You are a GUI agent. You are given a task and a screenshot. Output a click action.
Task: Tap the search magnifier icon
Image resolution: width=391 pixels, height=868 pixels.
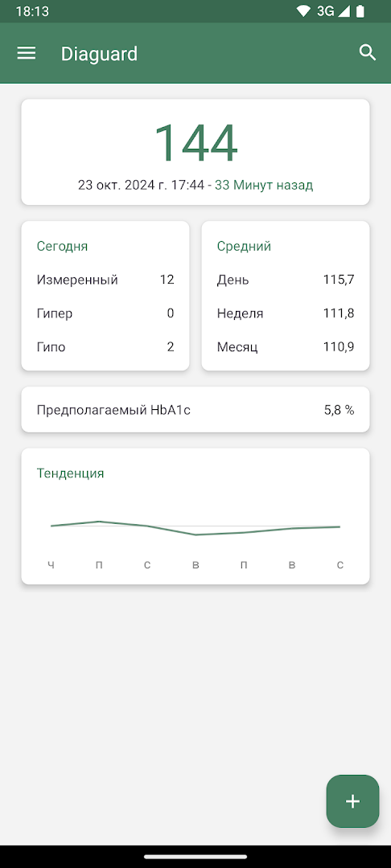368,53
